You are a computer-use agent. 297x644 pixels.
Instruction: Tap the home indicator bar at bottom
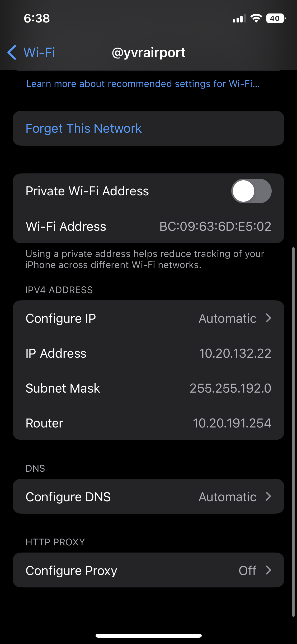[x=149, y=636]
